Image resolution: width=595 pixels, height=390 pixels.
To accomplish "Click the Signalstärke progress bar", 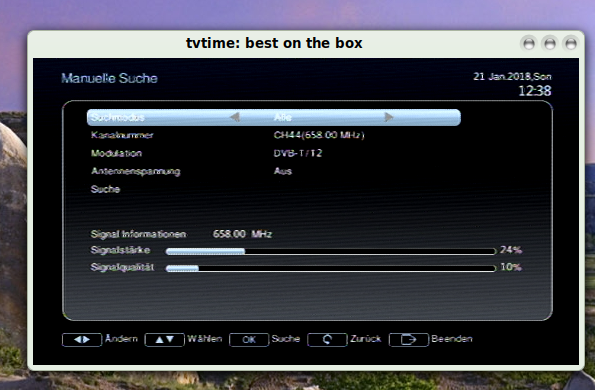I will (331, 251).
